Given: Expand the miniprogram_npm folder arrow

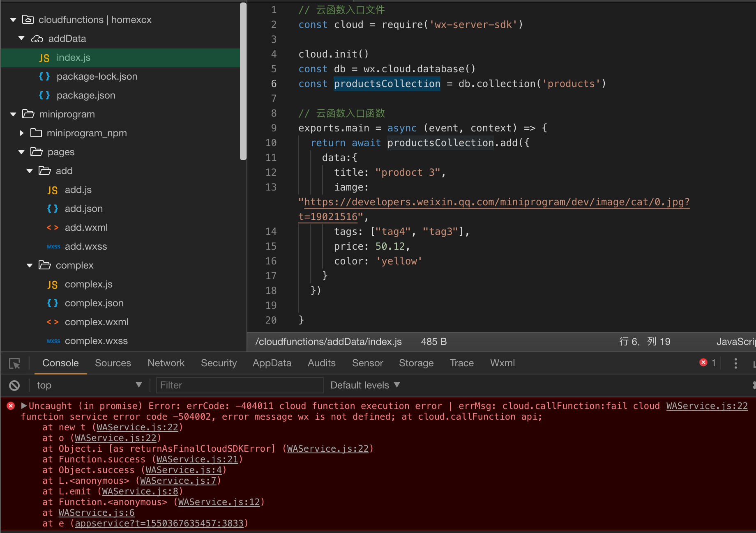Looking at the screenshot, I should click(x=21, y=133).
